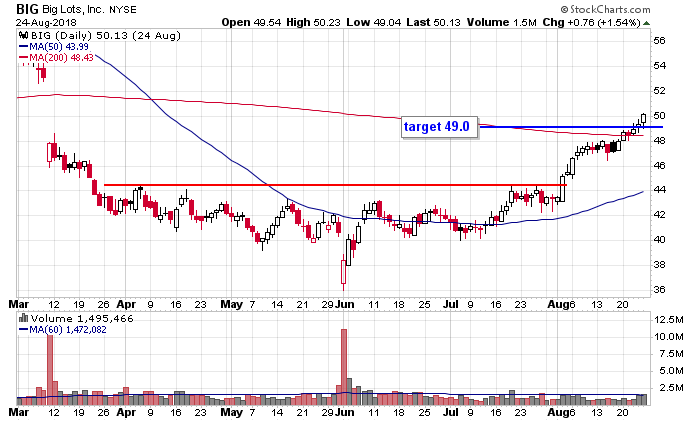
Task: Click the blue line marker of the MA(60) legend
Action: pyautogui.click(x=24, y=329)
